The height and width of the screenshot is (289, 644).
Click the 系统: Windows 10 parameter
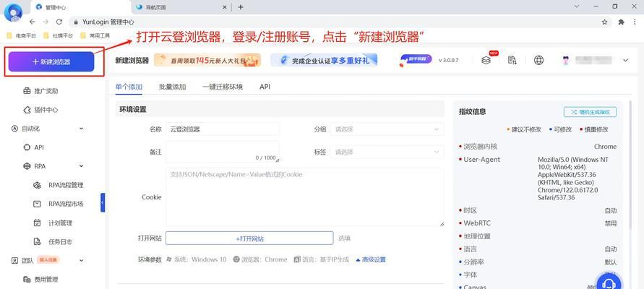coord(197,259)
